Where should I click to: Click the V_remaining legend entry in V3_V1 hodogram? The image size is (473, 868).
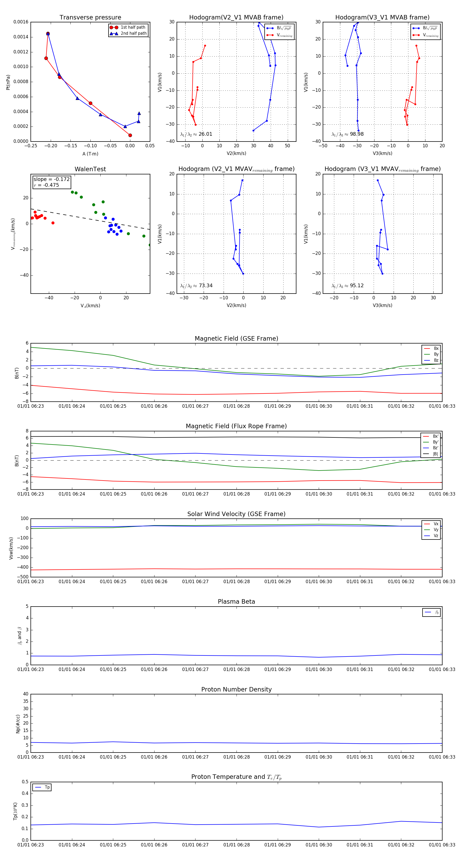tap(425, 35)
